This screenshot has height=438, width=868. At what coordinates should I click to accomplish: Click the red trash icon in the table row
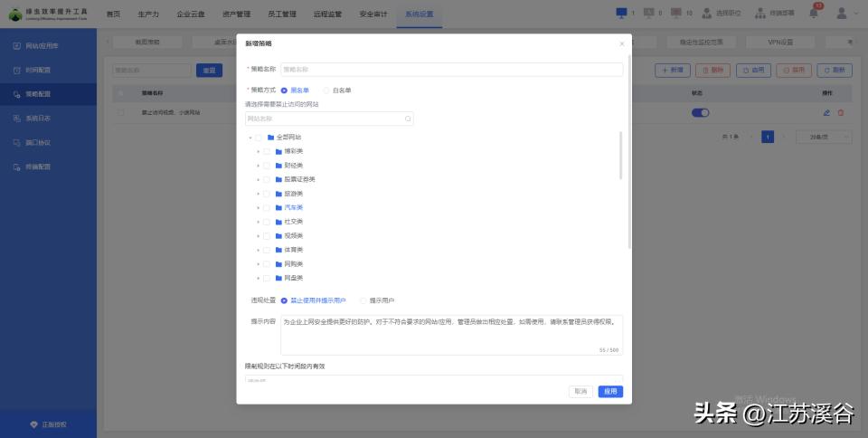click(840, 113)
